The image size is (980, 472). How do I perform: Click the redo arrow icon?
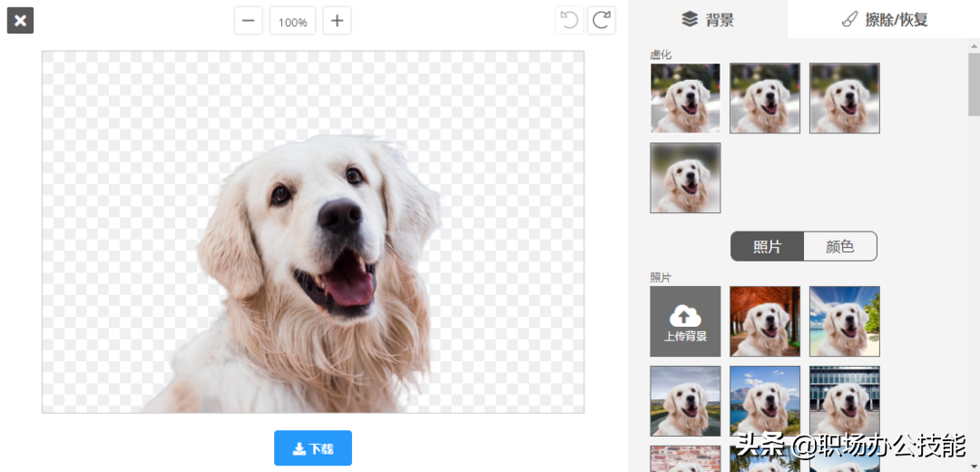coord(601,20)
